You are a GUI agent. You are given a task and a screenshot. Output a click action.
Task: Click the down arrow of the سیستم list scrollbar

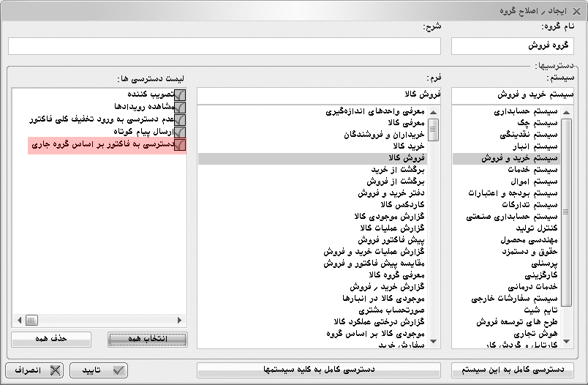pyautogui.click(x=566, y=341)
